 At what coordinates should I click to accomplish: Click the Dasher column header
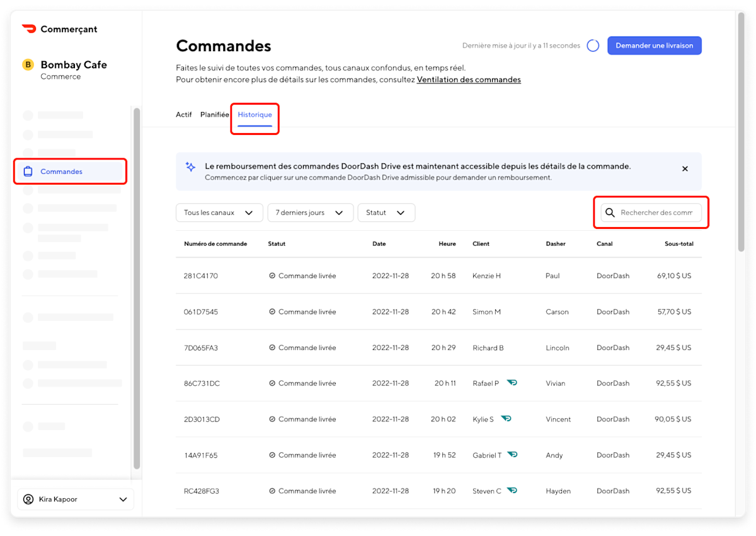click(556, 243)
